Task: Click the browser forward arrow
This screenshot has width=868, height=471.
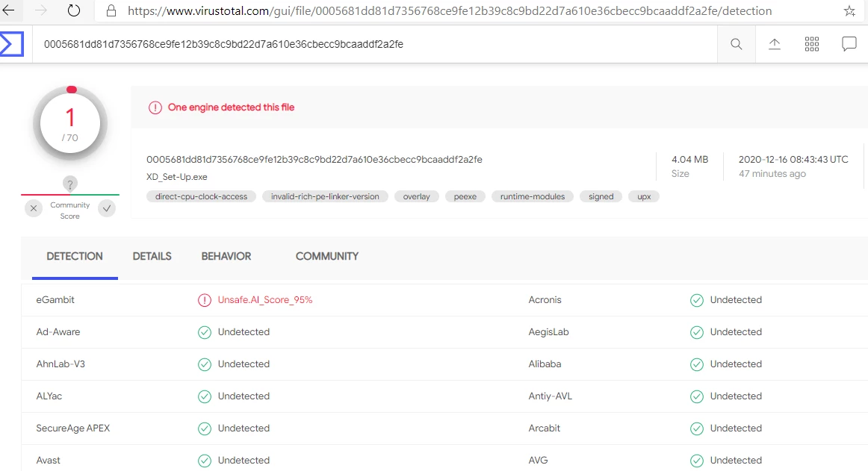Action: [x=41, y=10]
